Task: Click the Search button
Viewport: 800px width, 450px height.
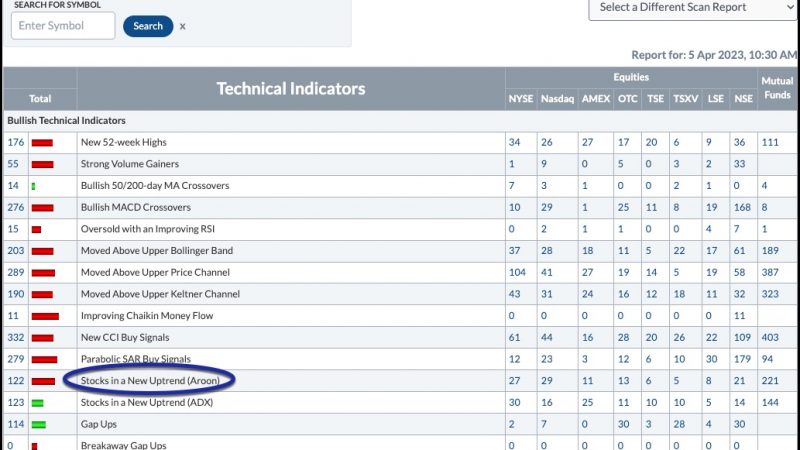Action: (x=148, y=26)
